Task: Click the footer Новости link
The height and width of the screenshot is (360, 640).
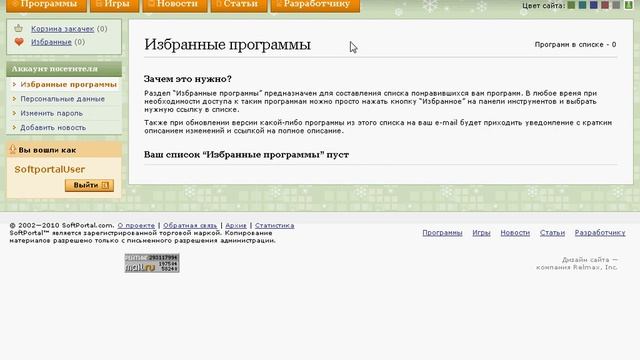Action: [x=515, y=233]
